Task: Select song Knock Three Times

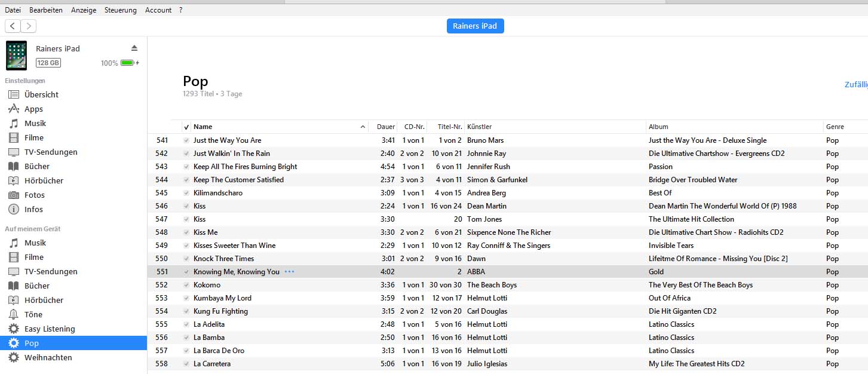Action: (223, 259)
